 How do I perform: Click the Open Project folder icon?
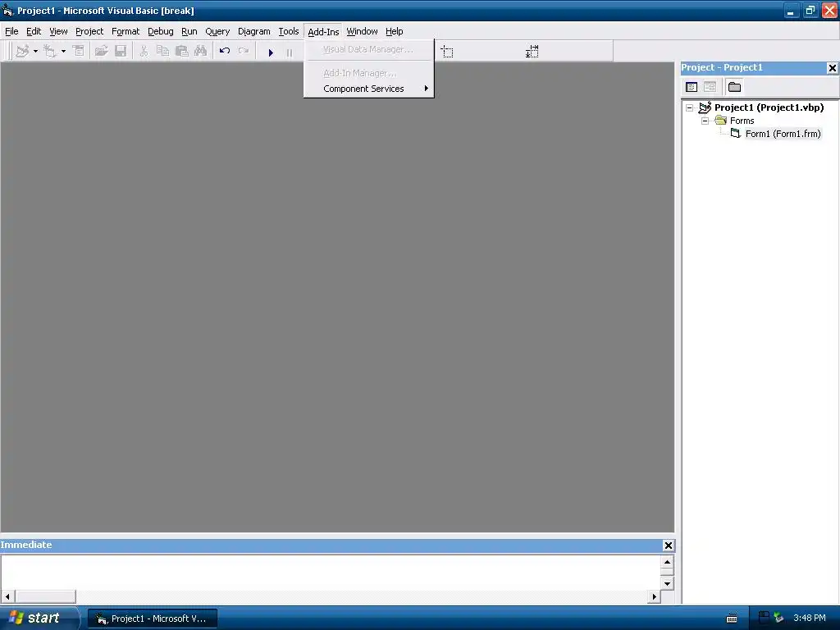coord(101,52)
